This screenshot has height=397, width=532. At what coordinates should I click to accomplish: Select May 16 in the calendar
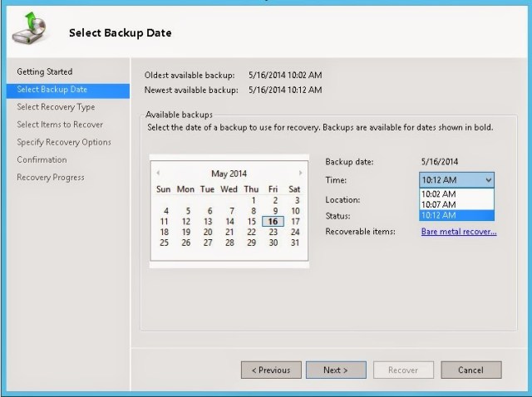click(273, 222)
